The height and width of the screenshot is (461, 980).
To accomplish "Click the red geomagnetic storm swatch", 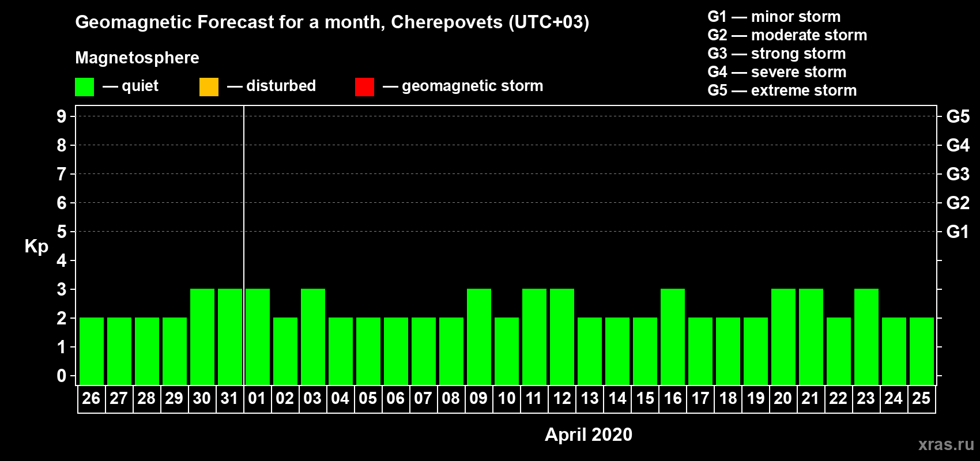I will point(364,87).
